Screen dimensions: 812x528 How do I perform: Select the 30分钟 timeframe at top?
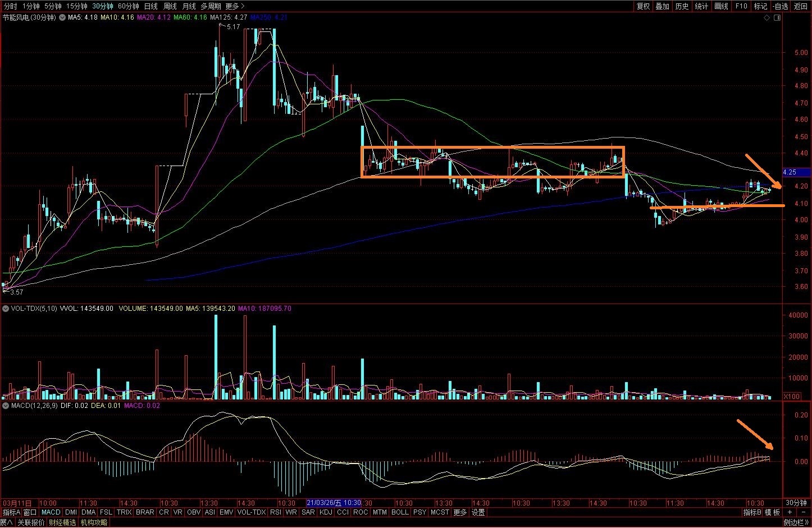(102, 6)
